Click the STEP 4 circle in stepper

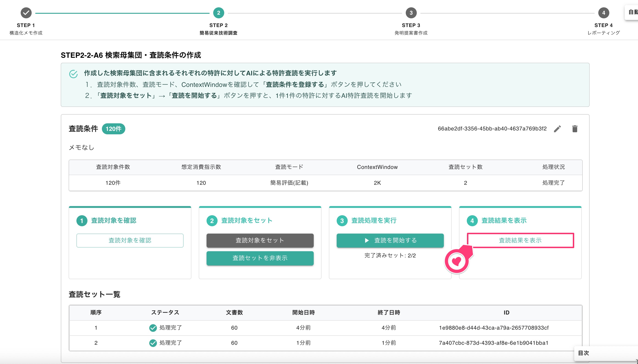(603, 13)
